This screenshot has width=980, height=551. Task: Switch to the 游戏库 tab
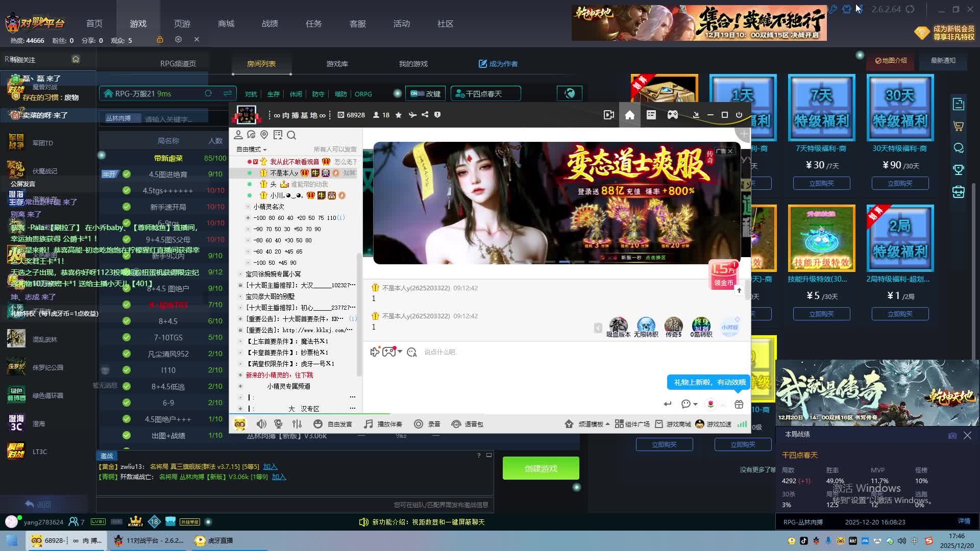pyautogui.click(x=337, y=64)
